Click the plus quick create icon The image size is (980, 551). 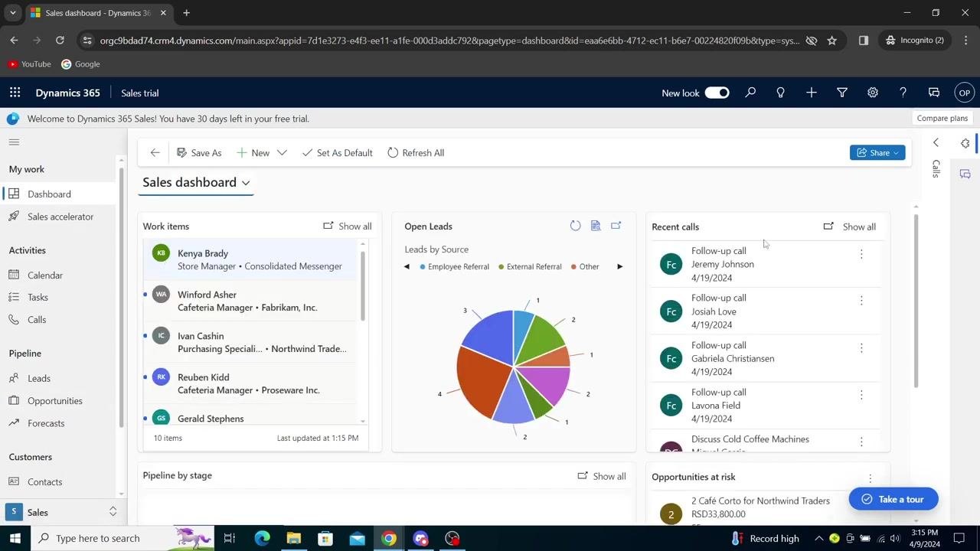click(x=811, y=93)
